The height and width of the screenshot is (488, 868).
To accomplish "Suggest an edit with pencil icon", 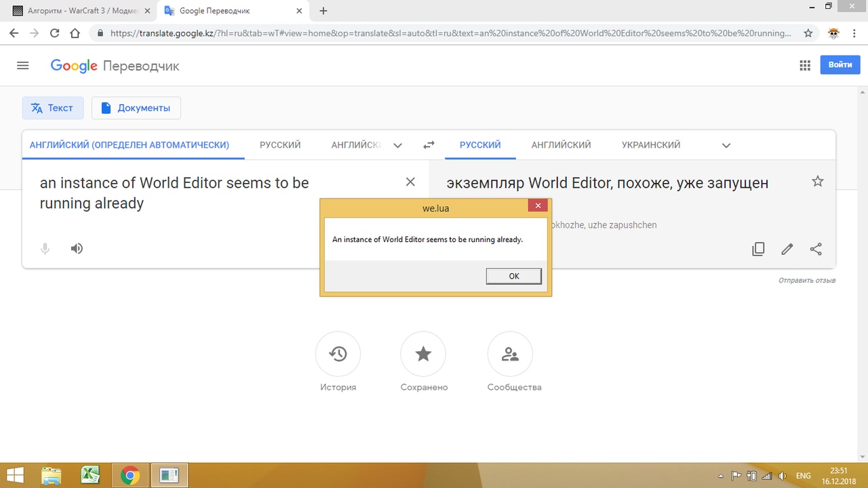I will click(787, 249).
